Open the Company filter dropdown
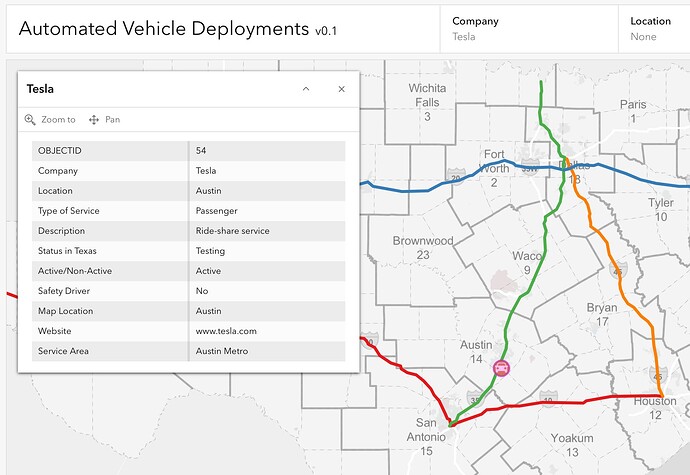The width and height of the screenshot is (690, 475). [529, 29]
